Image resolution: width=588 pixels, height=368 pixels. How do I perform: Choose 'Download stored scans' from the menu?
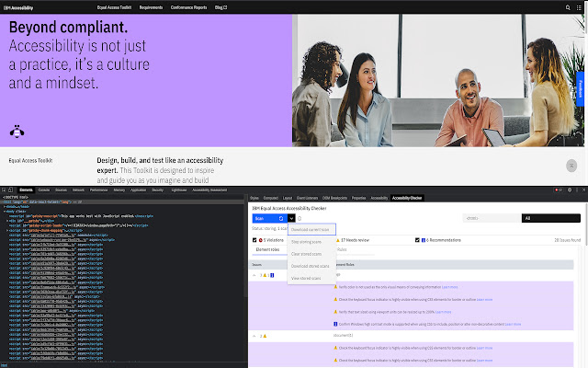pos(311,266)
